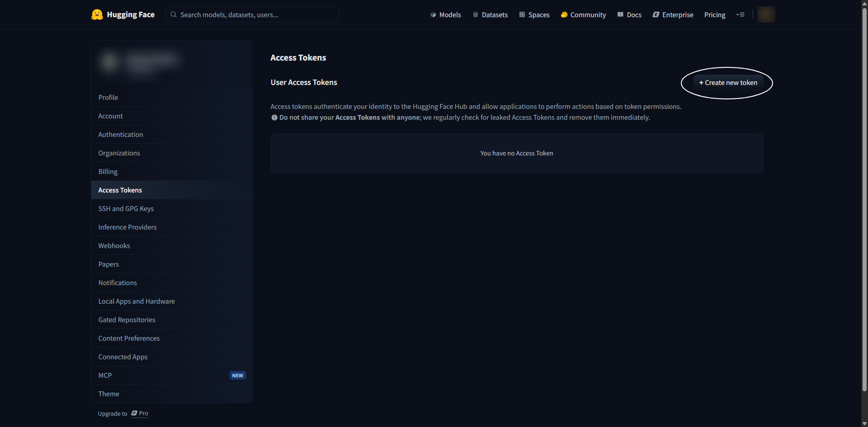Go to Content Preferences
The height and width of the screenshot is (427, 868).
tap(172, 338)
